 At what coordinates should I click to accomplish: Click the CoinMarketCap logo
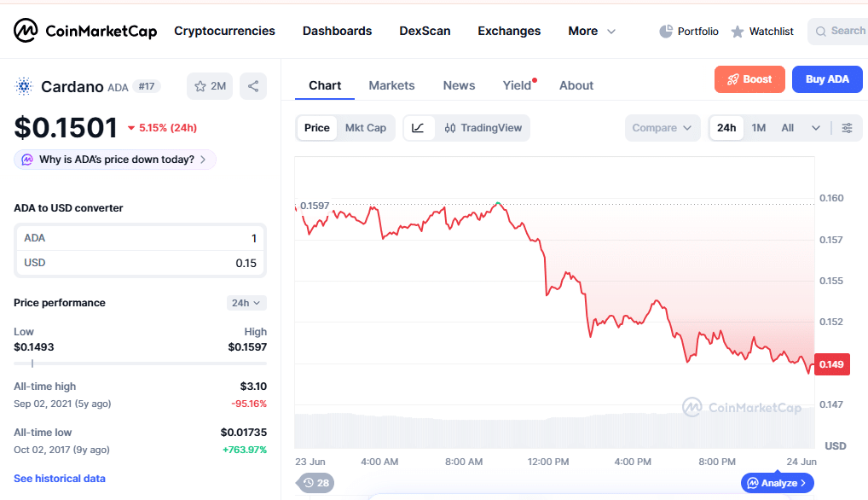[x=85, y=31]
